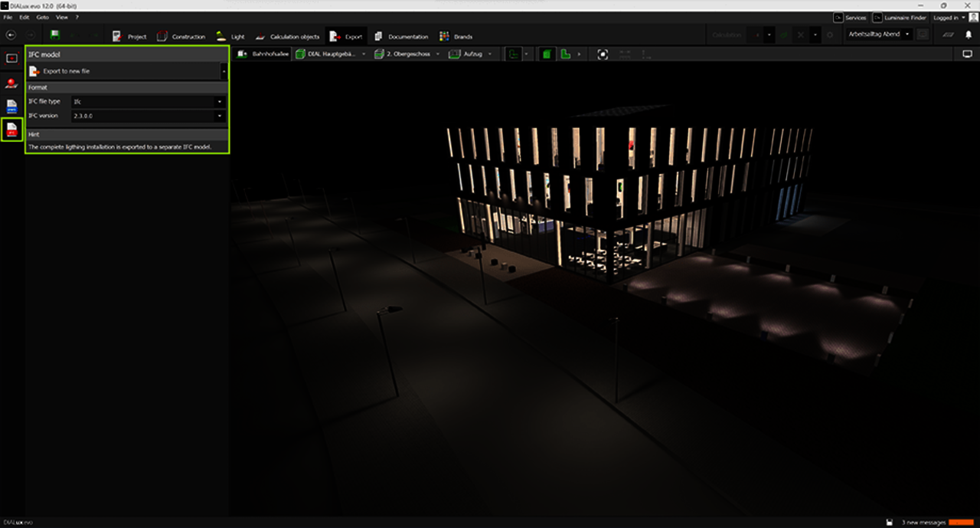
Task: Open the Edit menu
Action: coord(24,17)
